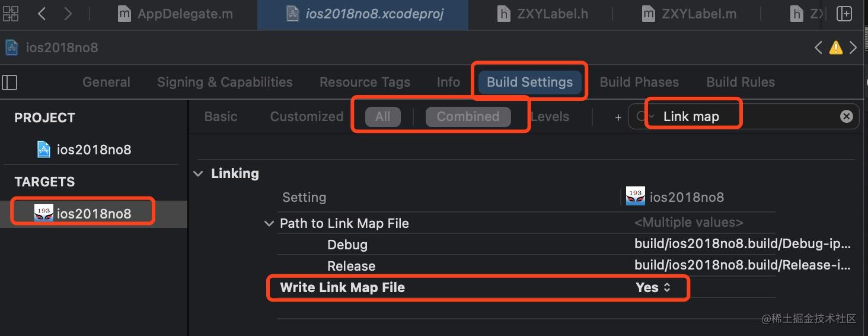Open the Write Link Map File Yes dropdown
This screenshot has width=868, height=336.
653,287
